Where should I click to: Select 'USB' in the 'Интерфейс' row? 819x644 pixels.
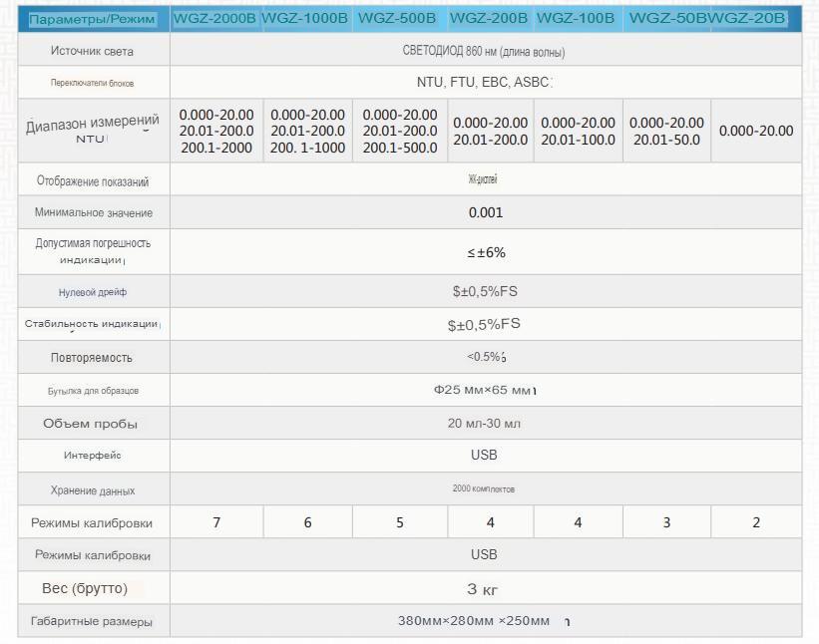click(484, 455)
